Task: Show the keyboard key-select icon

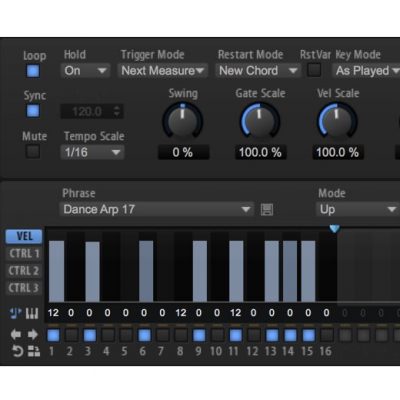Action: (x=32, y=313)
